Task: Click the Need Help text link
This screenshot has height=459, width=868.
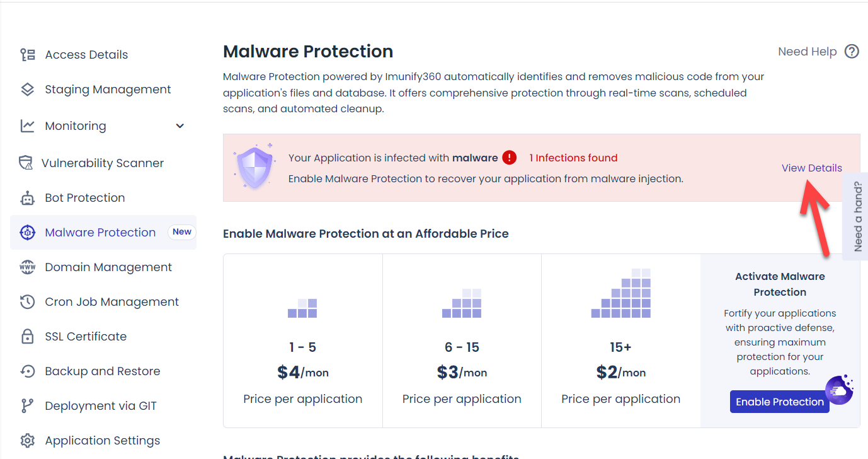Action: point(807,52)
